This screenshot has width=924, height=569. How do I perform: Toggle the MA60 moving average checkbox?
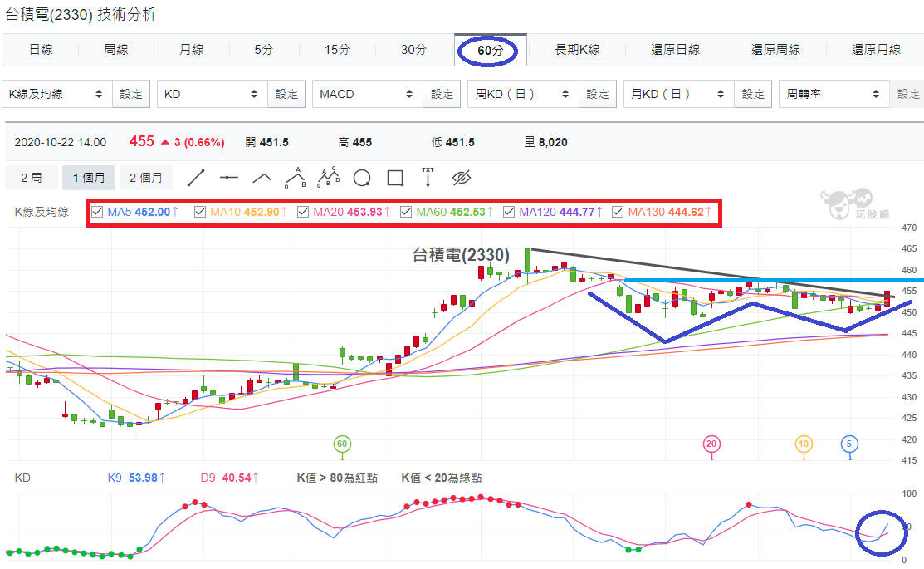coord(405,212)
